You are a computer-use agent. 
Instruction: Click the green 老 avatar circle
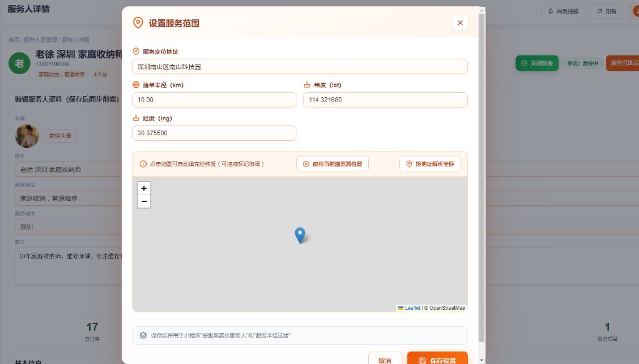click(x=19, y=64)
